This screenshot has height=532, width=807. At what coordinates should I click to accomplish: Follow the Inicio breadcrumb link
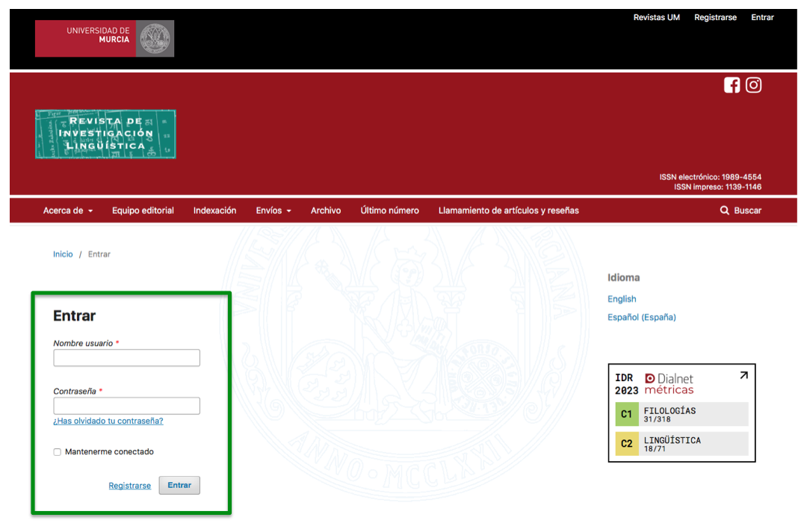[x=63, y=254]
